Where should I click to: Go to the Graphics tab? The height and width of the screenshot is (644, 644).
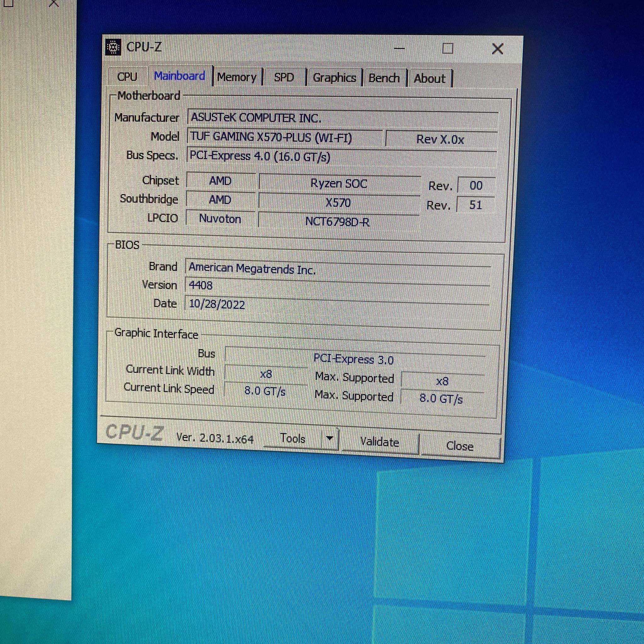point(334,78)
